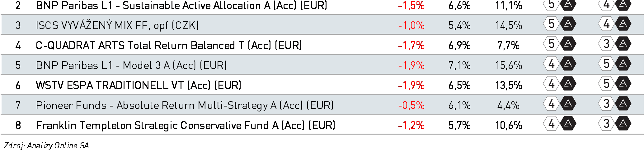Click the first rating badge for Franklin Templeton fund
Viewport: 644px width, 153px height.
pos(560,124)
